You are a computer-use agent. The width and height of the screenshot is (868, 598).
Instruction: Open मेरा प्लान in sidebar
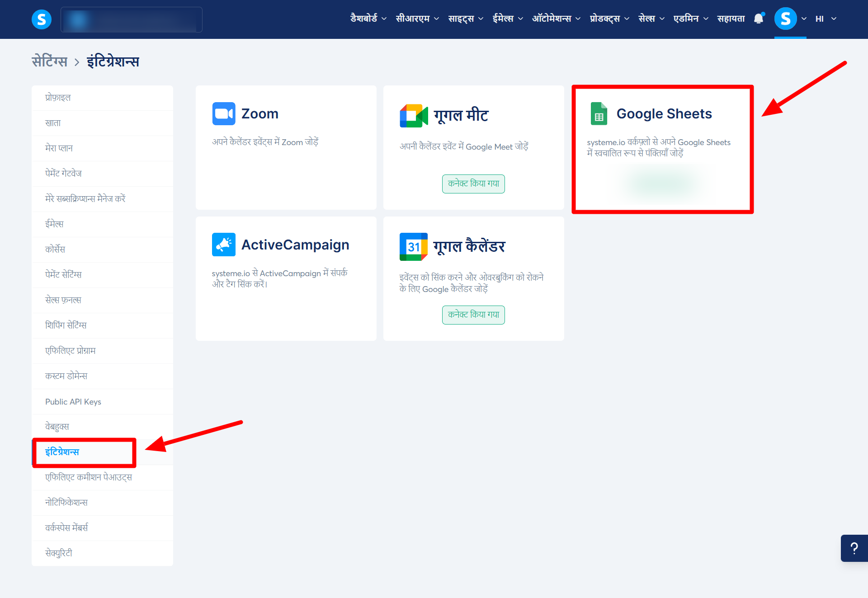102,148
